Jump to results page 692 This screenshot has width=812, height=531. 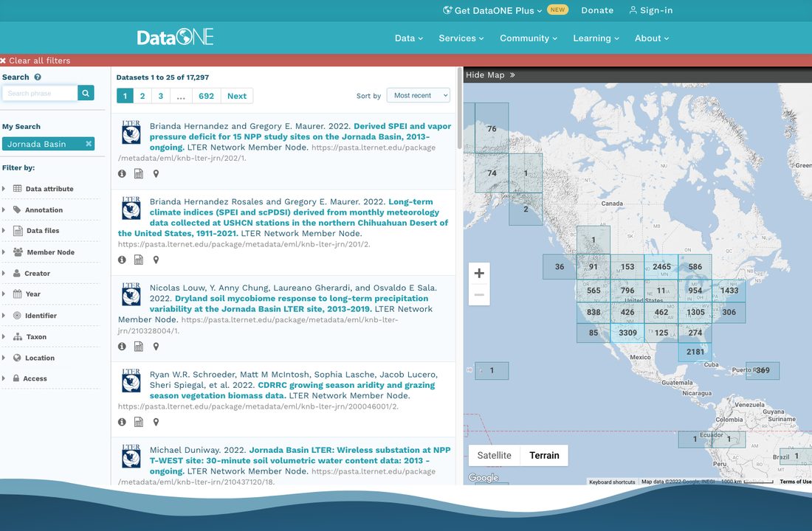206,96
